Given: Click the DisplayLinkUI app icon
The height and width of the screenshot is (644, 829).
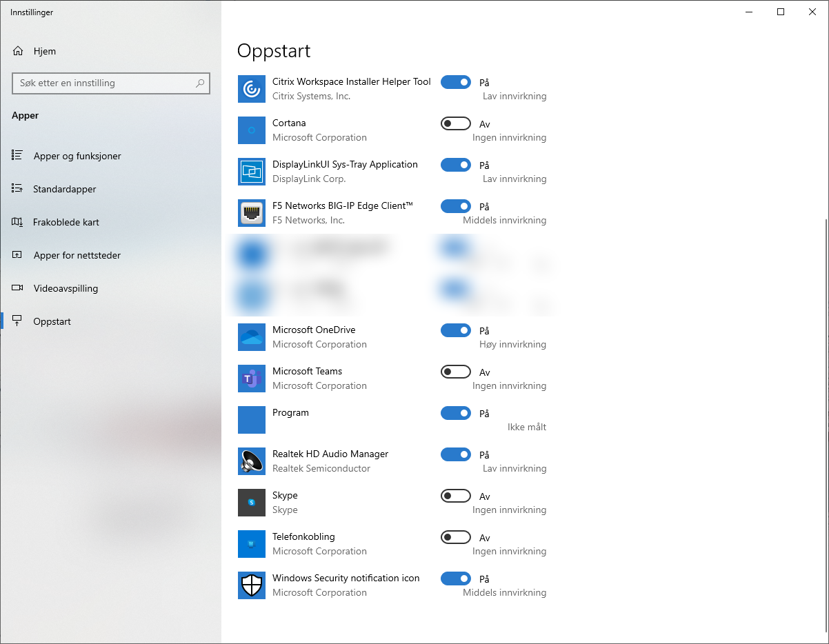Looking at the screenshot, I should coord(252,172).
